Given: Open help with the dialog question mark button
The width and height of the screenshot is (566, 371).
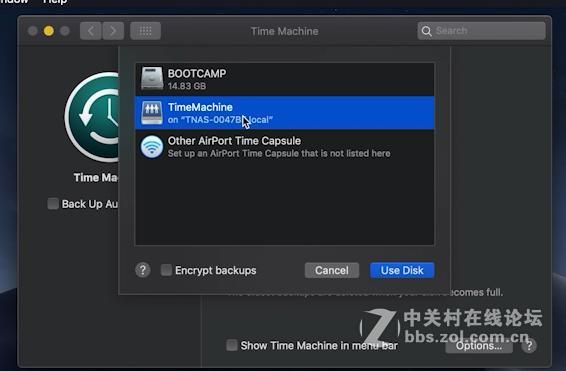Looking at the screenshot, I should coord(143,270).
